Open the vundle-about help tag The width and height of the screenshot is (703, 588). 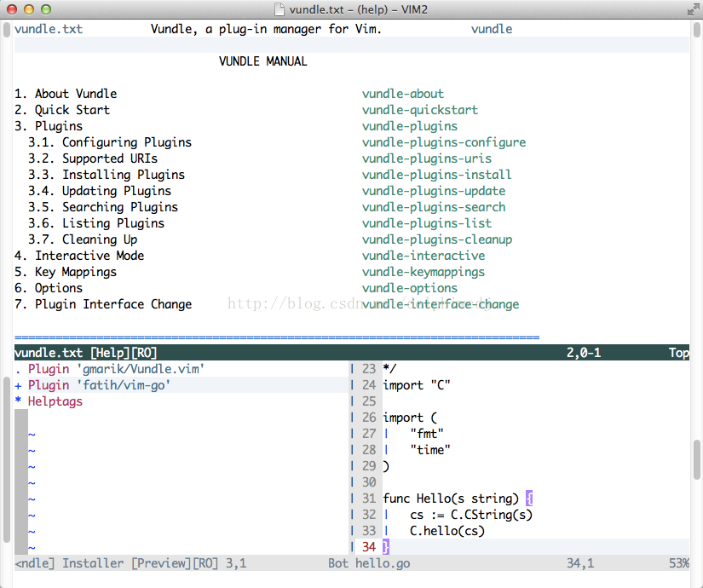pyautogui.click(x=402, y=94)
